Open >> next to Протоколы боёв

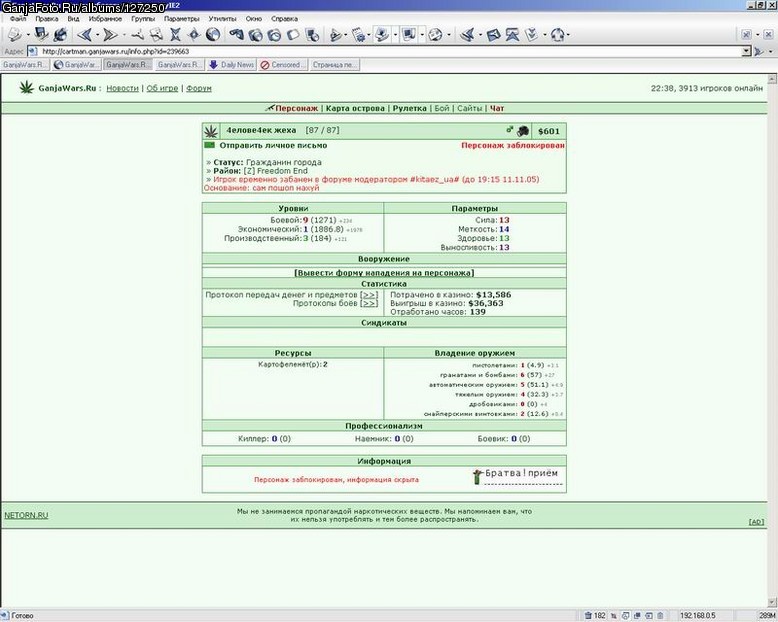[x=369, y=303]
